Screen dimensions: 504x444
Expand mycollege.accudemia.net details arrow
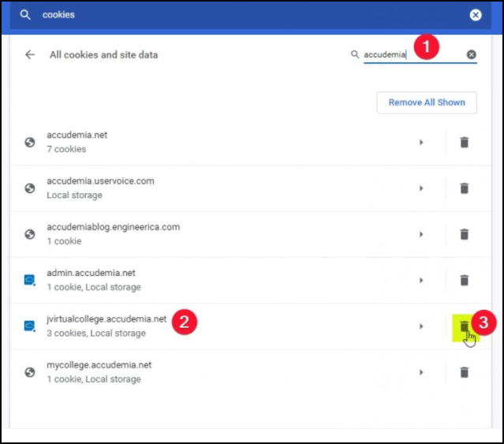pos(421,372)
